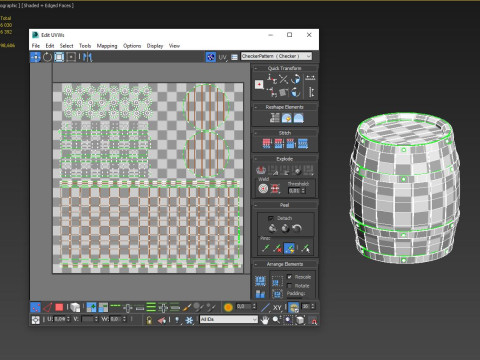480x360 pixels.
Task: Click the Stitch Custom icon (last in Stitch)
Action: pyautogui.click(x=303, y=144)
